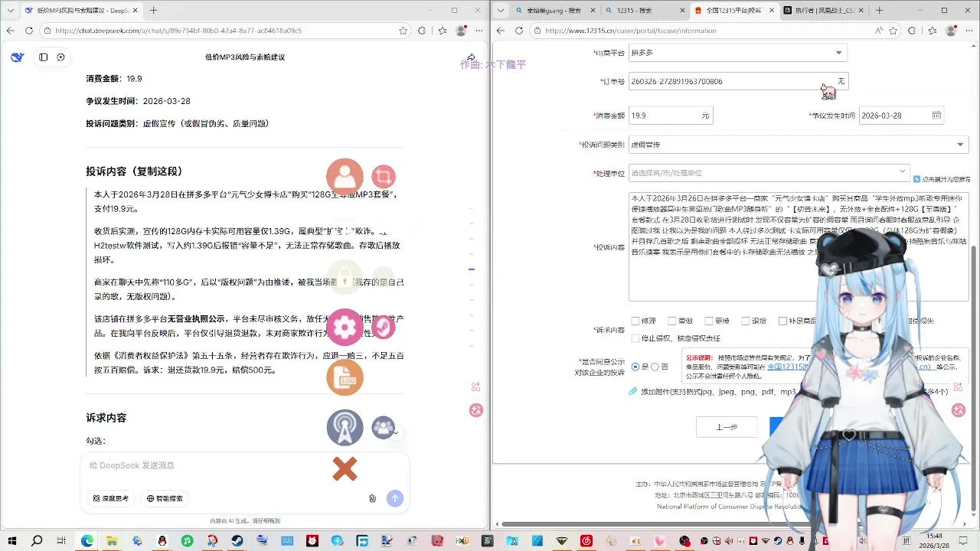Click the red crop floating overlay icon

click(x=384, y=177)
